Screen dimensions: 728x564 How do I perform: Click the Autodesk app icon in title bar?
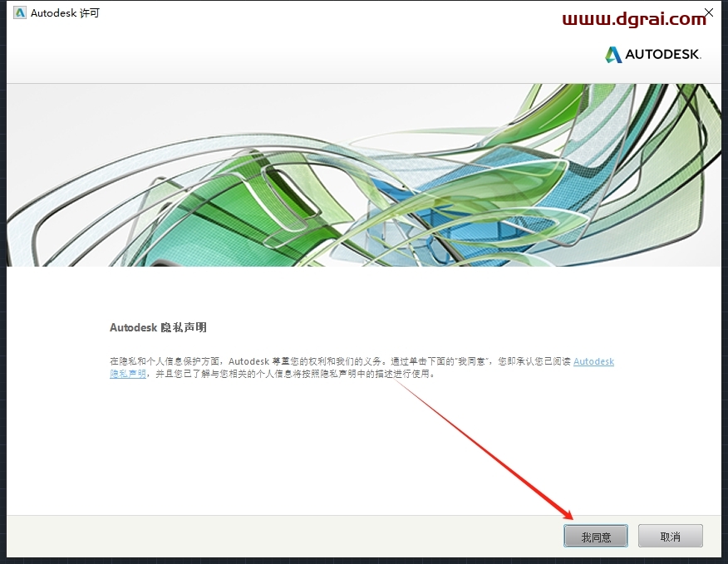coord(20,13)
